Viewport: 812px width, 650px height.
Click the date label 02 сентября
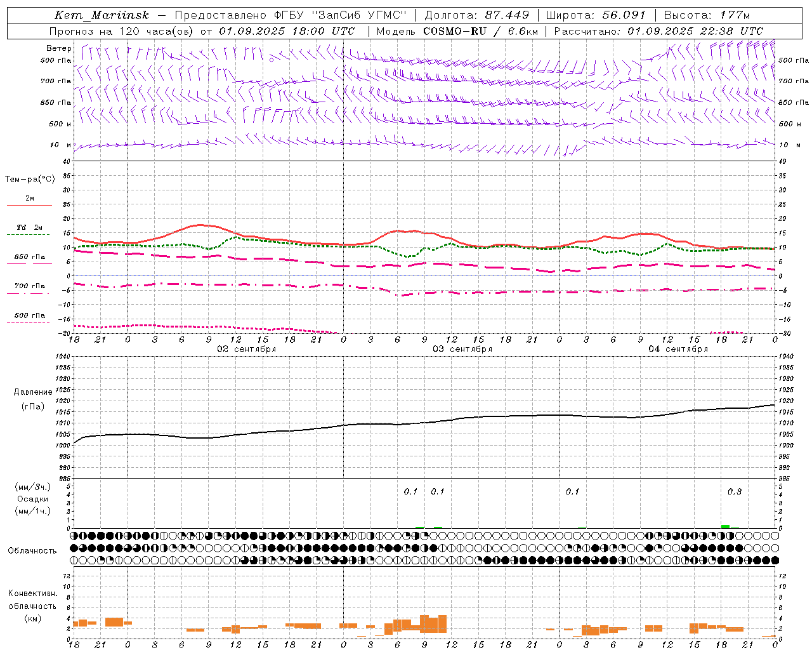click(246, 349)
